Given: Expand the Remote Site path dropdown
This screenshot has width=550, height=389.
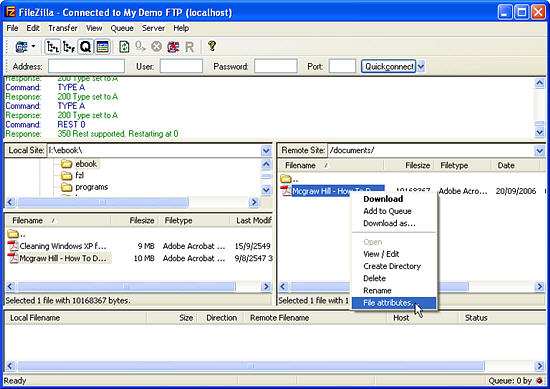Looking at the screenshot, I should [x=540, y=150].
